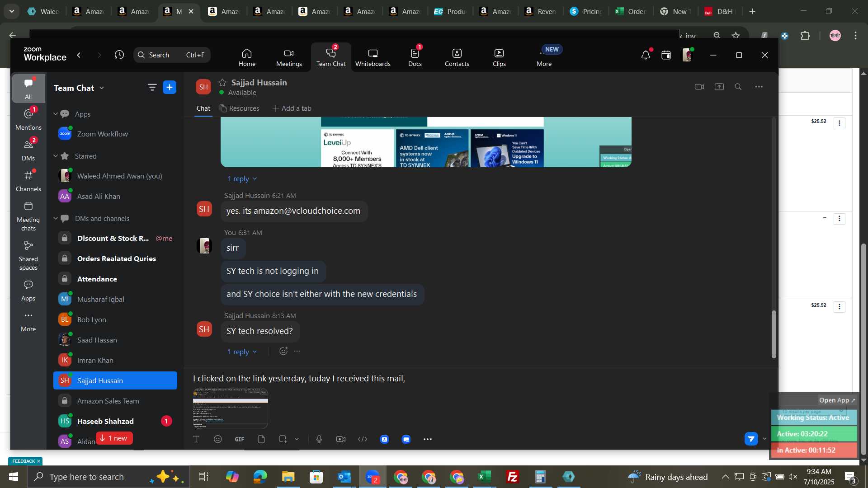Open row options beside first $25.52 in browser
868x488 pixels.
840,123
